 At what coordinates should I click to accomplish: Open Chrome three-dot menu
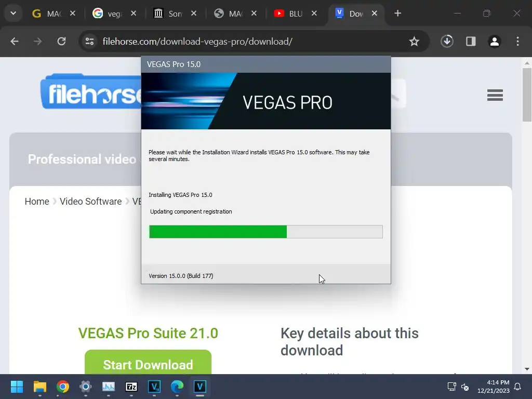coord(517,42)
